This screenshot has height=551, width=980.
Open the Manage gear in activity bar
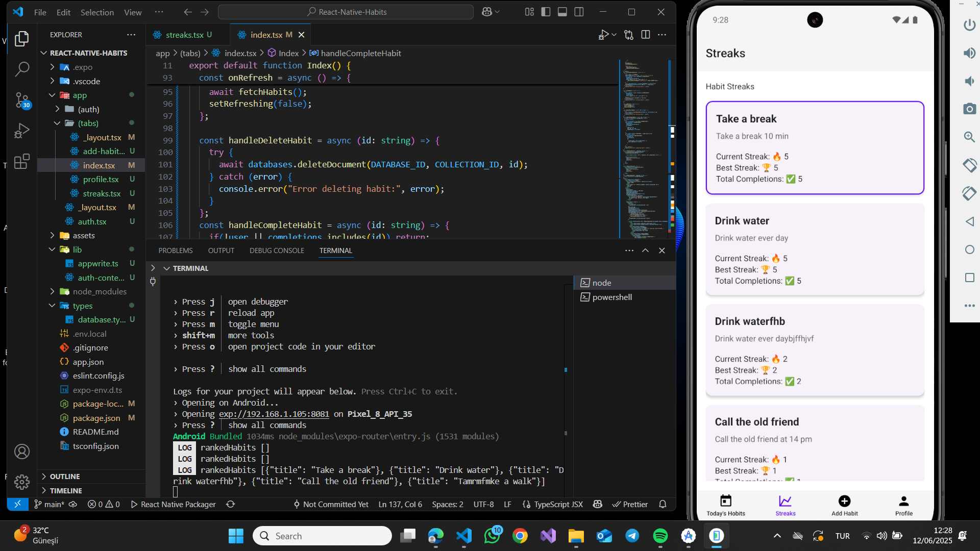[x=21, y=482]
